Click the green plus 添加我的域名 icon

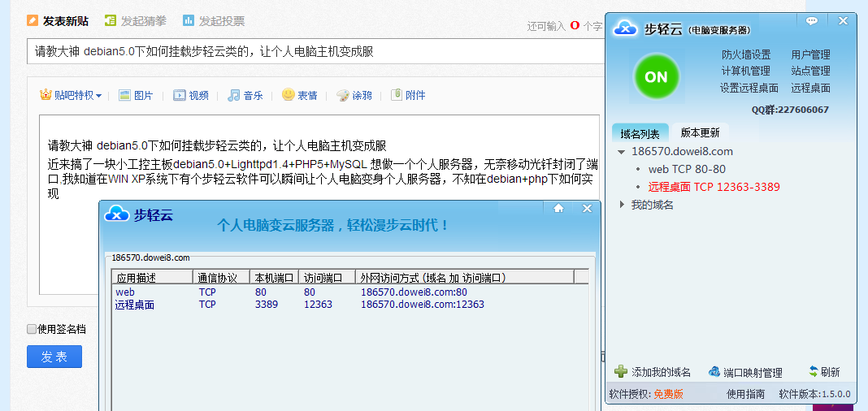tap(621, 372)
